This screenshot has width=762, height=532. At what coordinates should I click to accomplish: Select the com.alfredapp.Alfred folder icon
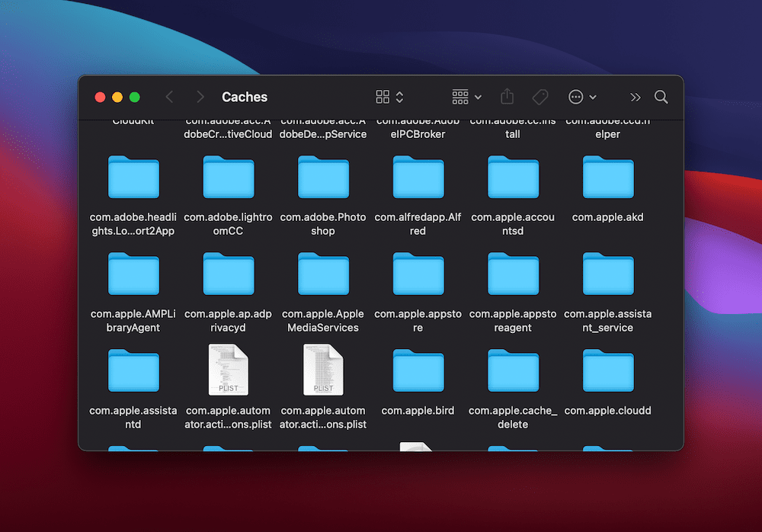point(418,177)
